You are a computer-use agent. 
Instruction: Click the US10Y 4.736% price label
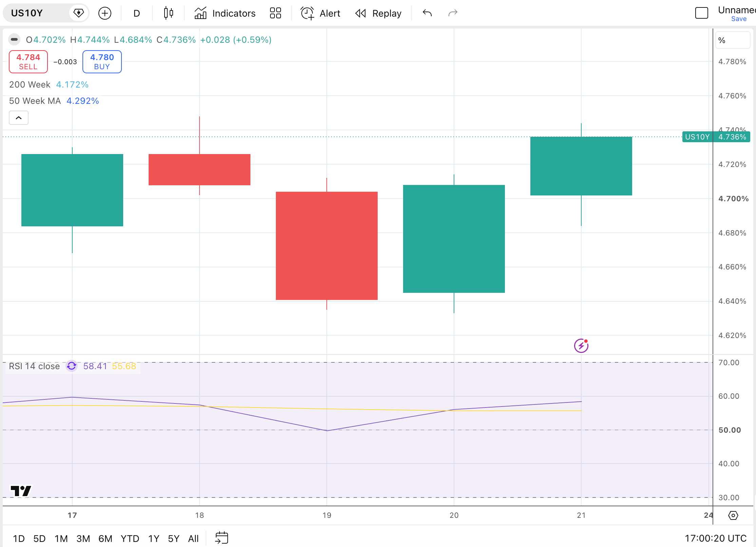point(716,137)
